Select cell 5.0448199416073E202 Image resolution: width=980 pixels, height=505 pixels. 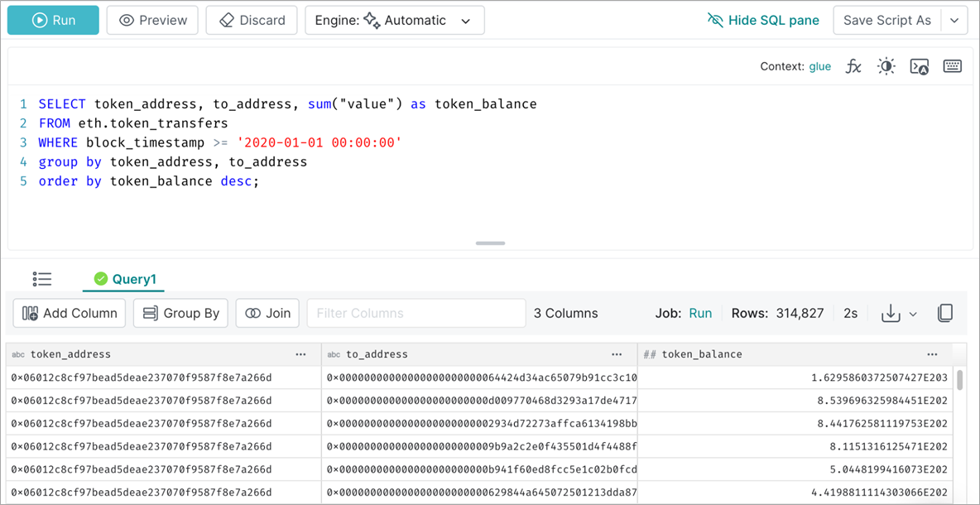click(x=795, y=469)
